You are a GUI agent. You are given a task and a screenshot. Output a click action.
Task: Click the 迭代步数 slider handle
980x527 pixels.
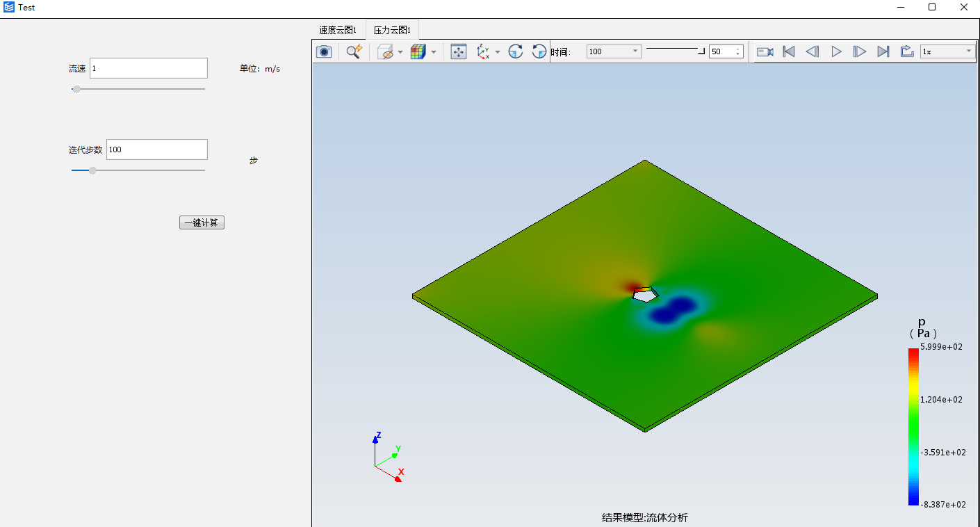pyautogui.click(x=92, y=170)
